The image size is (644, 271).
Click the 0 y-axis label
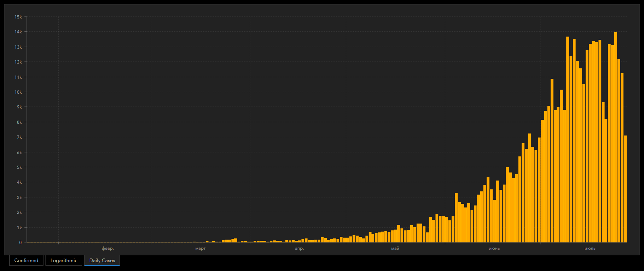[x=21, y=242]
